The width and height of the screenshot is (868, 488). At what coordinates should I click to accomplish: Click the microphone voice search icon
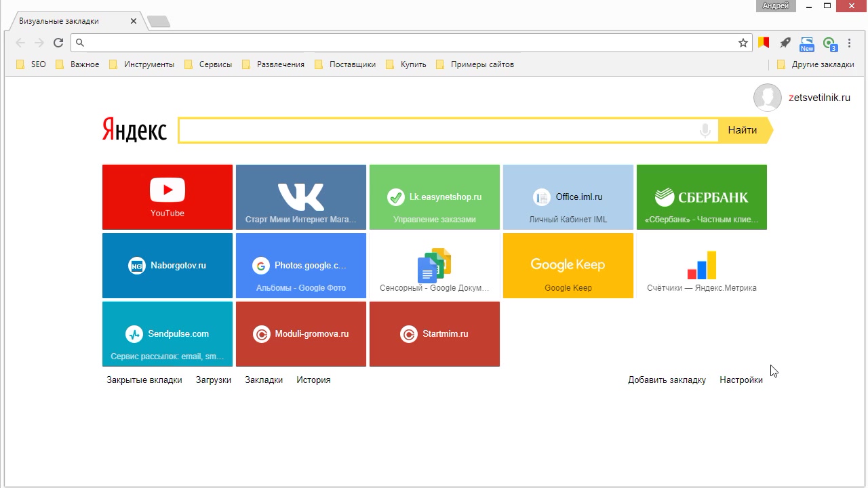point(705,130)
